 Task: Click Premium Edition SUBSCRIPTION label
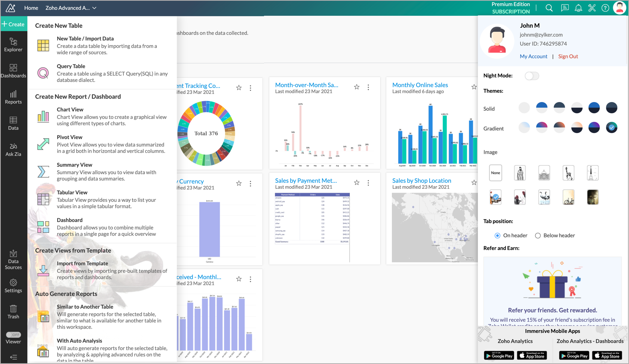click(510, 8)
